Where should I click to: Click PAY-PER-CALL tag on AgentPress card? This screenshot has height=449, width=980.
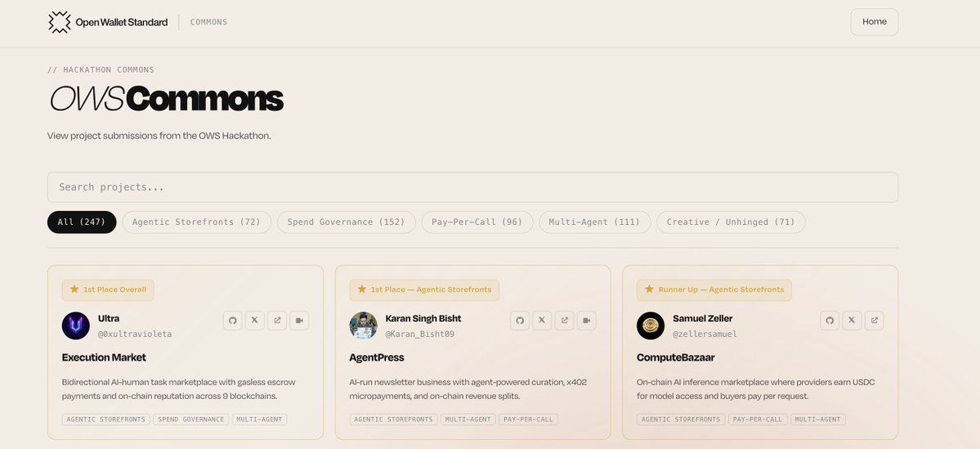[x=528, y=420]
